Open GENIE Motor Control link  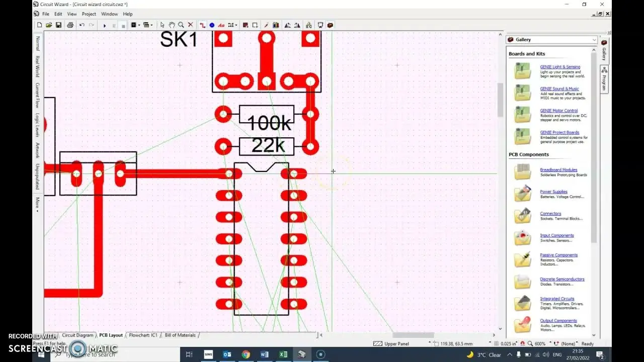[x=558, y=111]
